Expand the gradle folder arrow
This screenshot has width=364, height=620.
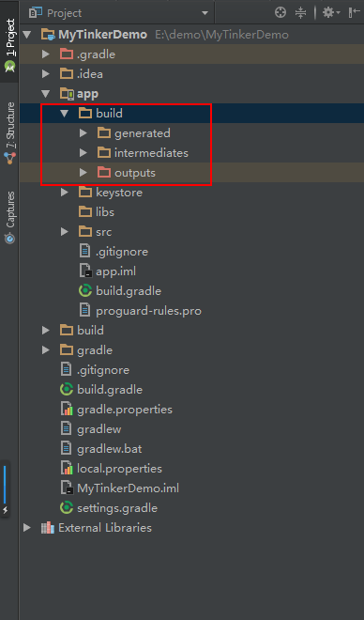pyautogui.click(x=46, y=350)
